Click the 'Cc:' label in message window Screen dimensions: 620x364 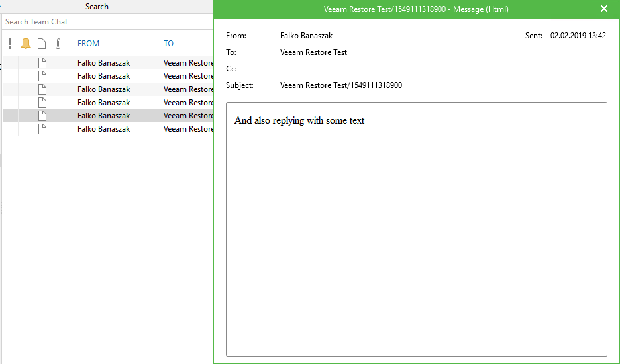tap(231, 69)
